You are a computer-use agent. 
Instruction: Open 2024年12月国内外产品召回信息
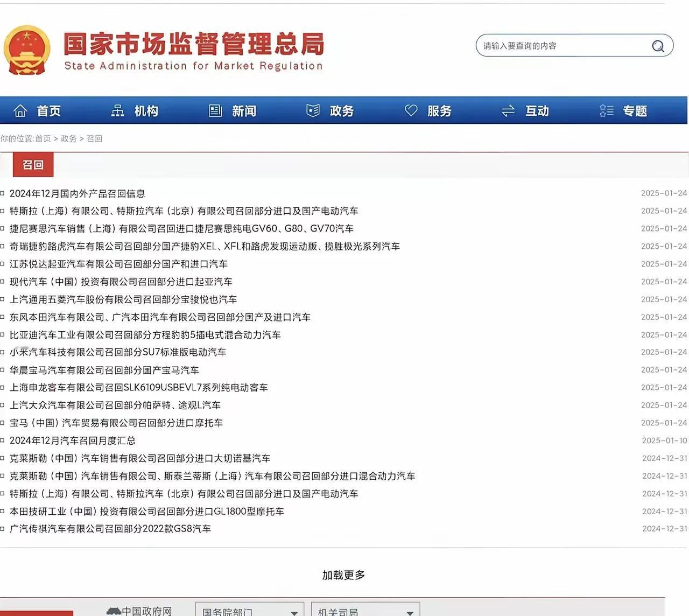click(x=78, y=193)
